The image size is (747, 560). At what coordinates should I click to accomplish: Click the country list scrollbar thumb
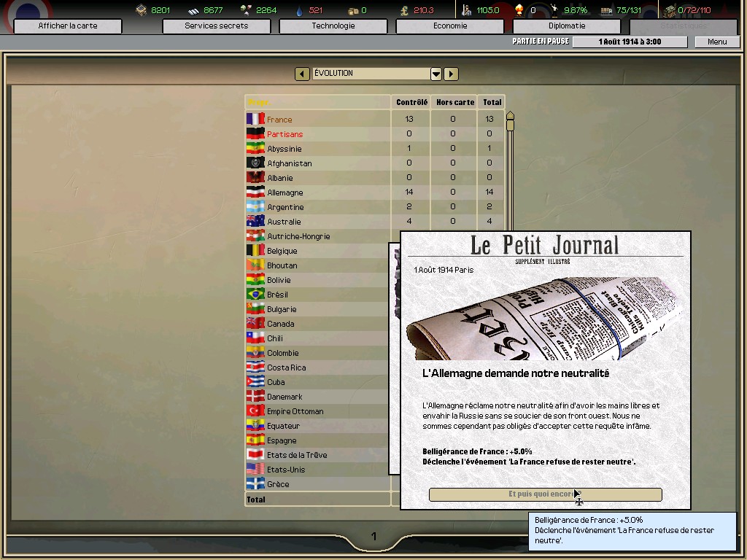point(510,125)
